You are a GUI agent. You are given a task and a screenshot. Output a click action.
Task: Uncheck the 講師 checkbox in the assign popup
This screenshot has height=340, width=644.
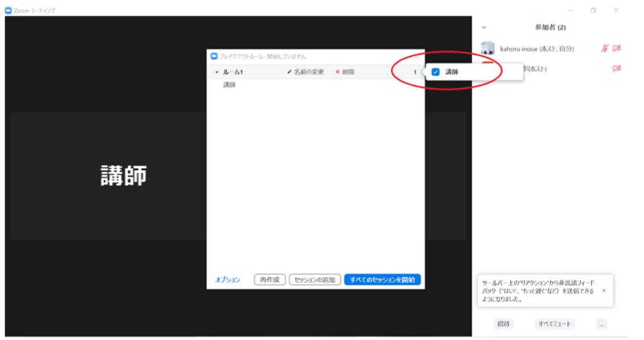(x=435, y=72)
